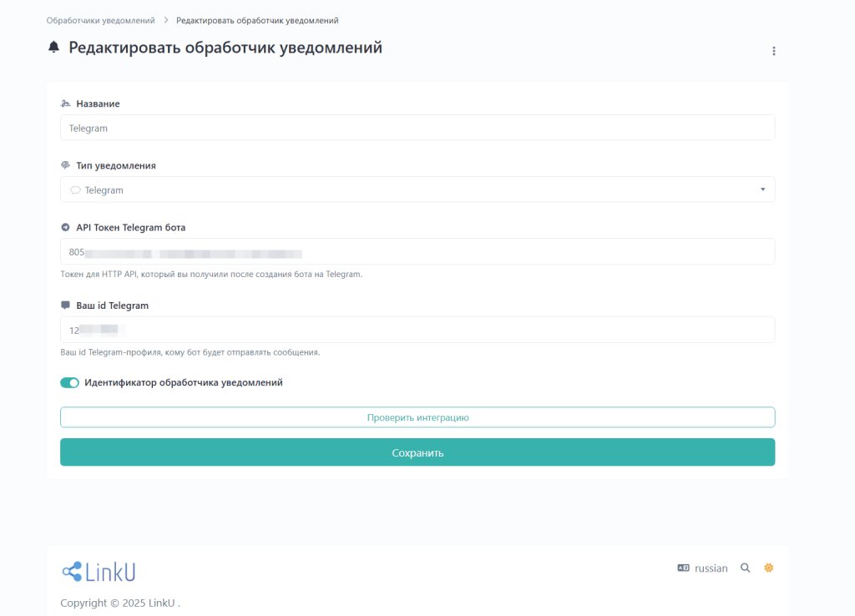Click the Copyright © 2025 LinkU text
Image resolution: width=855 pixels, height=616 pixels.
click(x=120, y=603)
